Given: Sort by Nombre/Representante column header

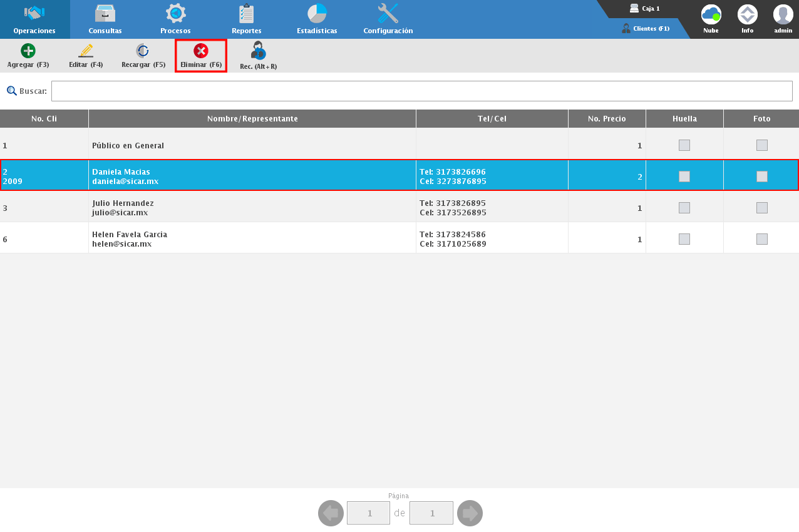Looking at the screenshot, I should [x=252, y=119].
